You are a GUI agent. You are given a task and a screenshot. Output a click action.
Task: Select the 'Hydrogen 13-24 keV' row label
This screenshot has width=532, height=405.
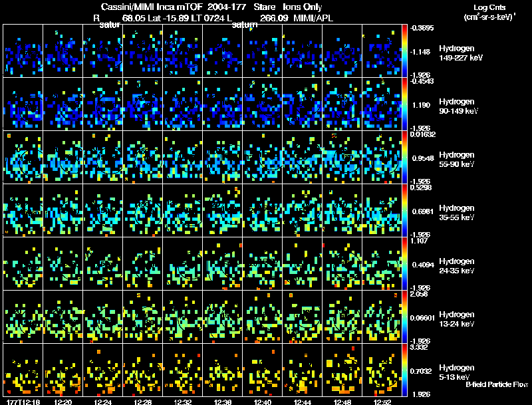pyautogui.click(x=457, y=319)
